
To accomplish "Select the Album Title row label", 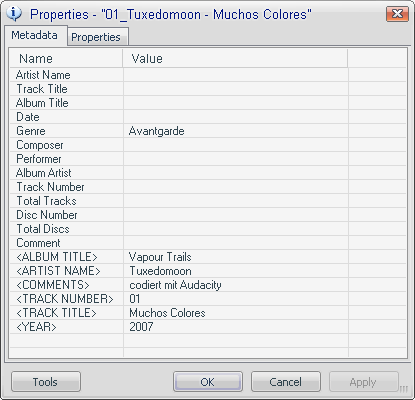I will (x=42, y=103).
